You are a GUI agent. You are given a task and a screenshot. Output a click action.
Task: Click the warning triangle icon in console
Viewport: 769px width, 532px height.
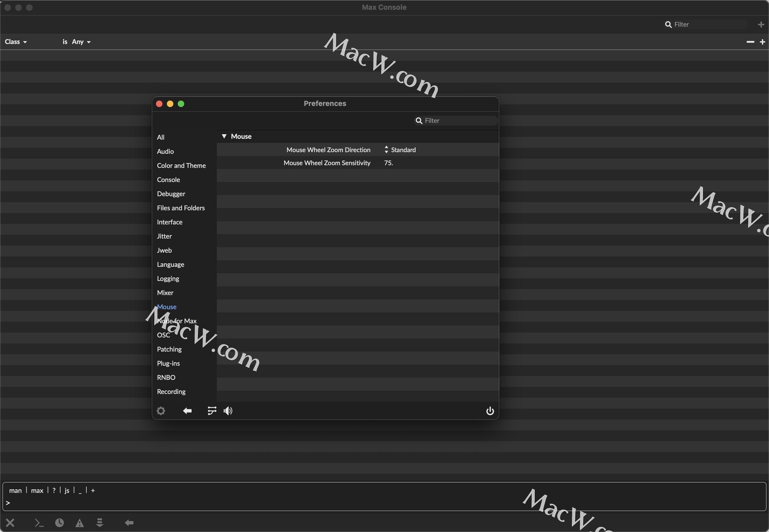pyautogui.click(x=80, y=523)
